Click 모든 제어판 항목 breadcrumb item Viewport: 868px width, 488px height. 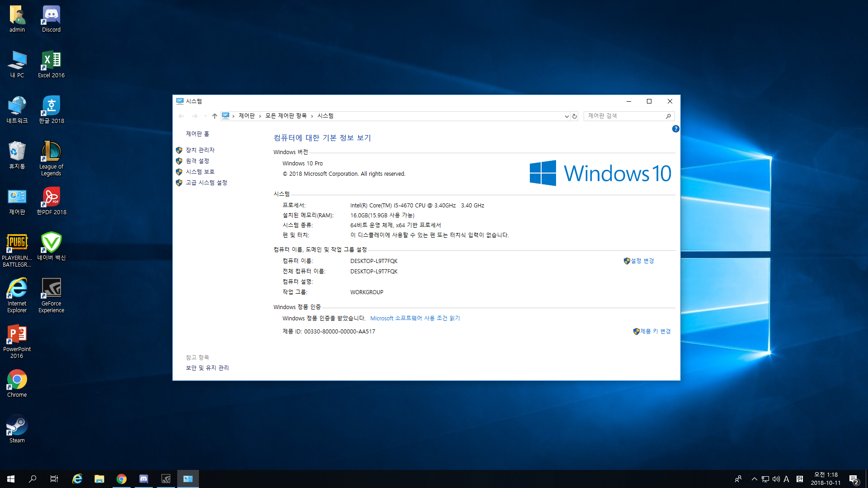(286, 116)
